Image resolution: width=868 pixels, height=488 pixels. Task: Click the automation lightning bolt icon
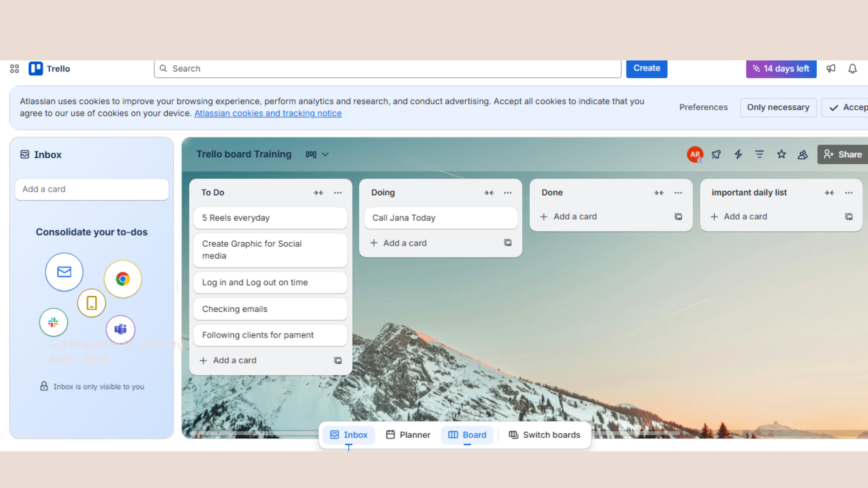(738, 155)
